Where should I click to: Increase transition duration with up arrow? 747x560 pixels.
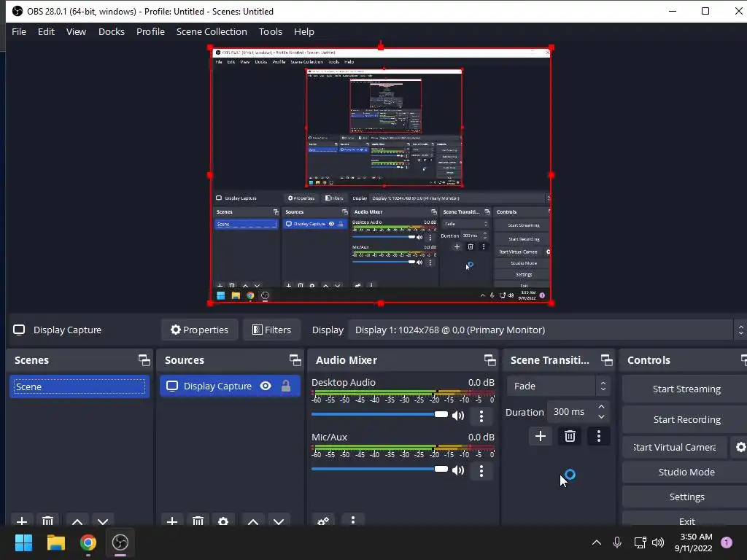(x=601, y=407)
